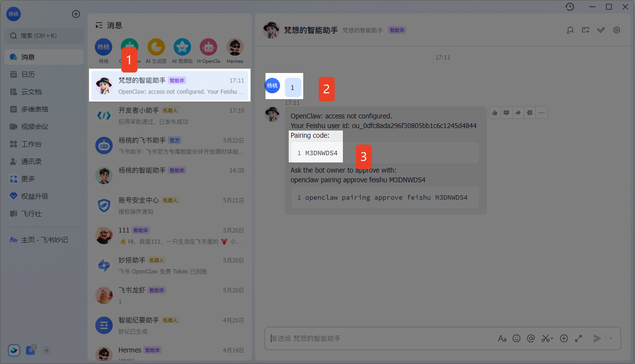The height and width of the screenshot is (364, 635).
Task: Click the plus icon beside the profile avatar
Action: tap(76, 14)
